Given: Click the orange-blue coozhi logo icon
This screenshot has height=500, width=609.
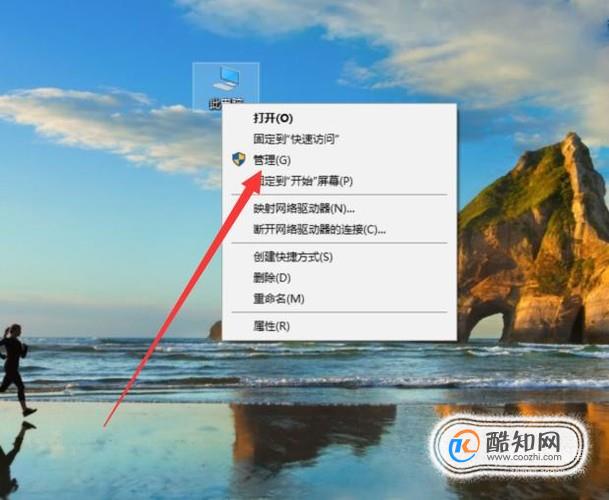Looking at the screenshot, I should click(464, 446).
